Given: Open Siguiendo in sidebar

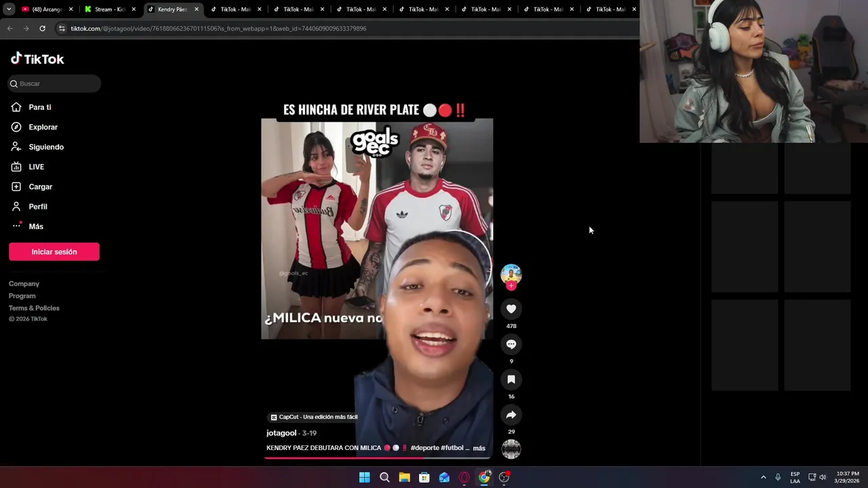Looking at the screenshot, I should [45, 147].
